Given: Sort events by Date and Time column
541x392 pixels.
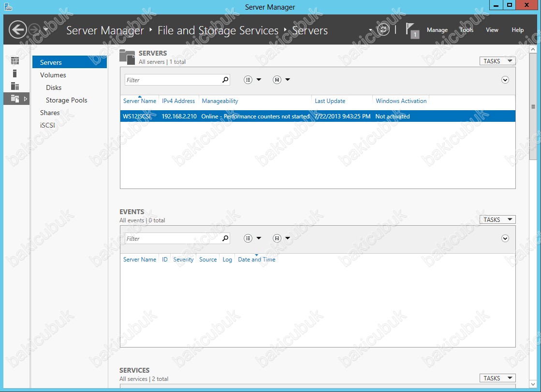Looking at the screenshot, I should [256, 260].
